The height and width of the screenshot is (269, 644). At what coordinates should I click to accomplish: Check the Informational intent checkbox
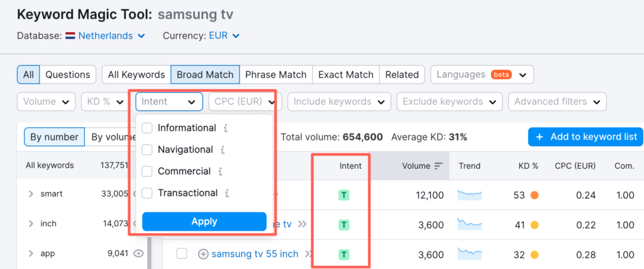click(x=147, y=129)
